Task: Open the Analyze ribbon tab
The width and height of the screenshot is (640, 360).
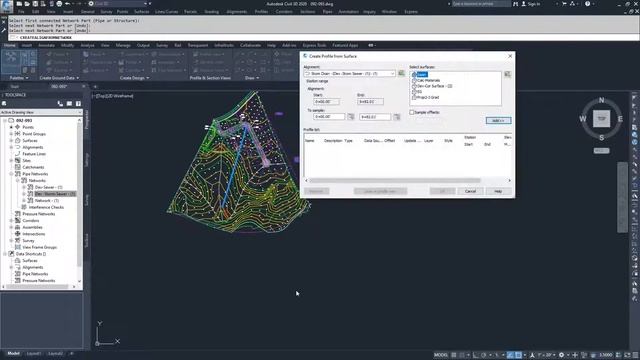Action: point(87,45)
